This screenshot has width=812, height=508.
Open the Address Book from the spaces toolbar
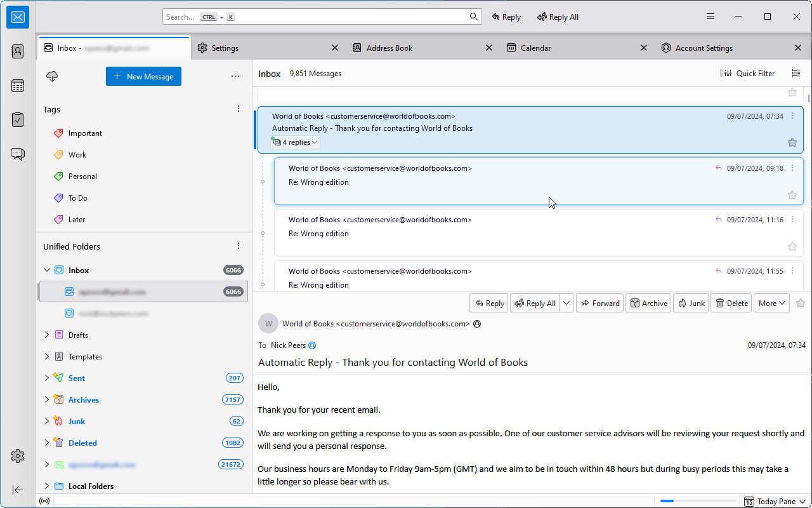(17, 51)
